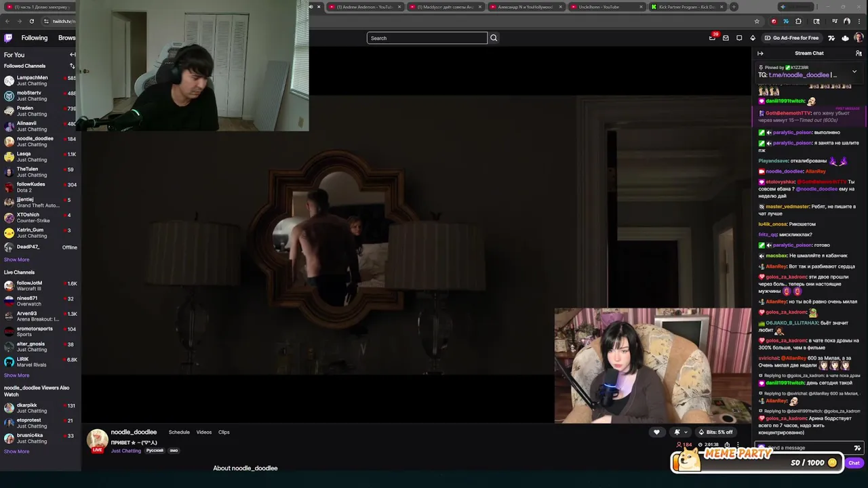The image size is (868, 488).
Task: Click noodle_doodlee LIVE avatar below player
Action: (x=97, y=441)
